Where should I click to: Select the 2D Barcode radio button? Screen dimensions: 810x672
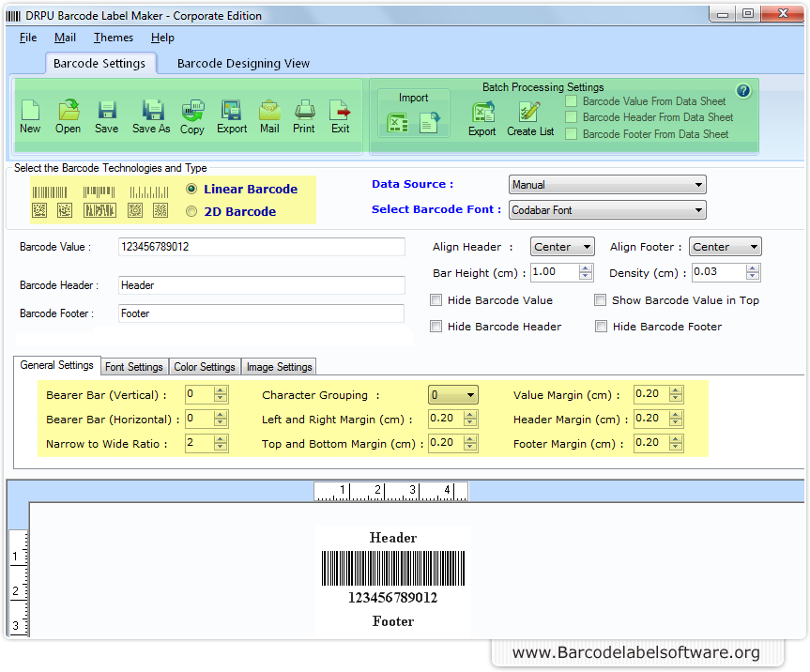click(191, 211)
